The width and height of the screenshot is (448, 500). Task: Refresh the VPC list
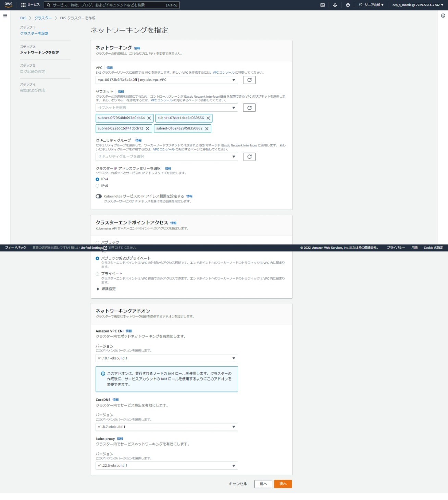[249, 80]
